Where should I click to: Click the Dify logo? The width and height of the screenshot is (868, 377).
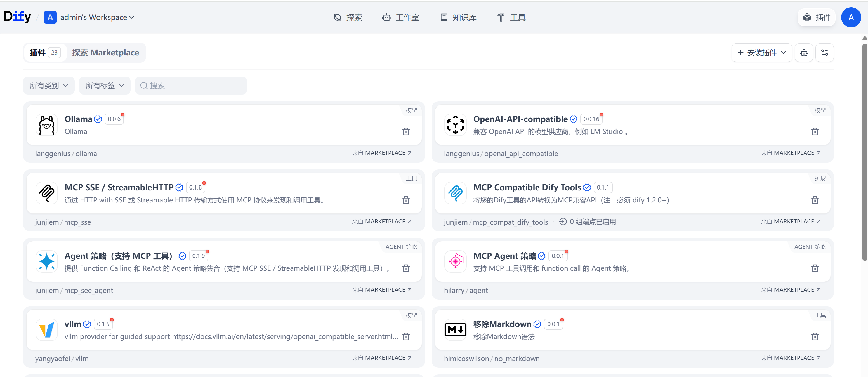[x=17, y=17]
